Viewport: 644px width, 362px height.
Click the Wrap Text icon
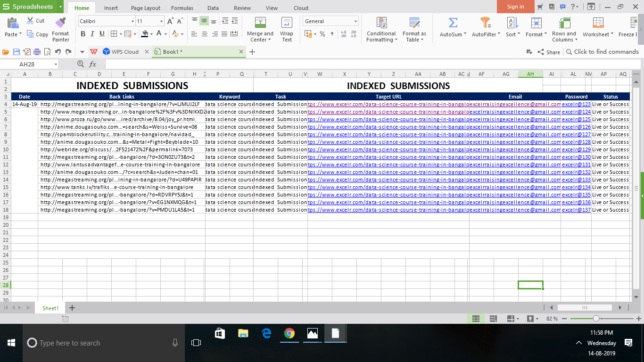287,23
